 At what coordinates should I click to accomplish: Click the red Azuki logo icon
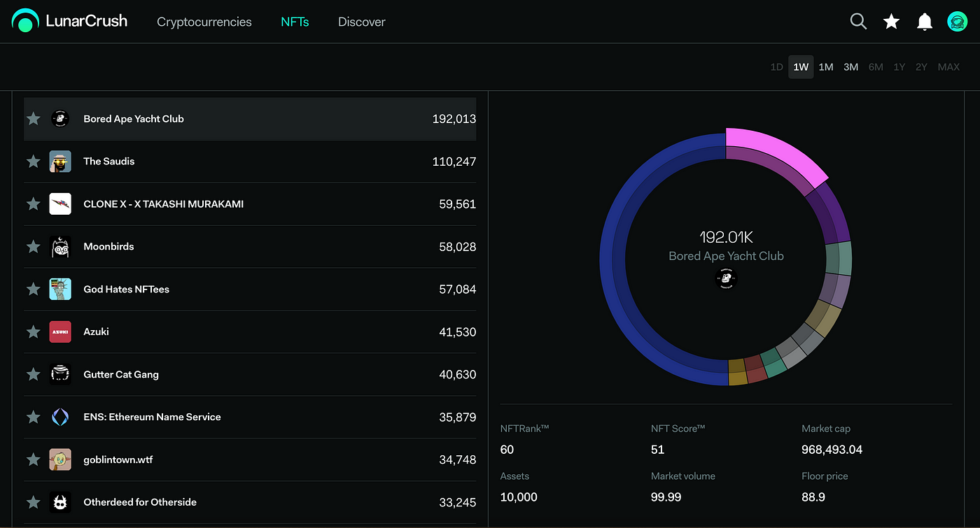(x=60, y=331)
